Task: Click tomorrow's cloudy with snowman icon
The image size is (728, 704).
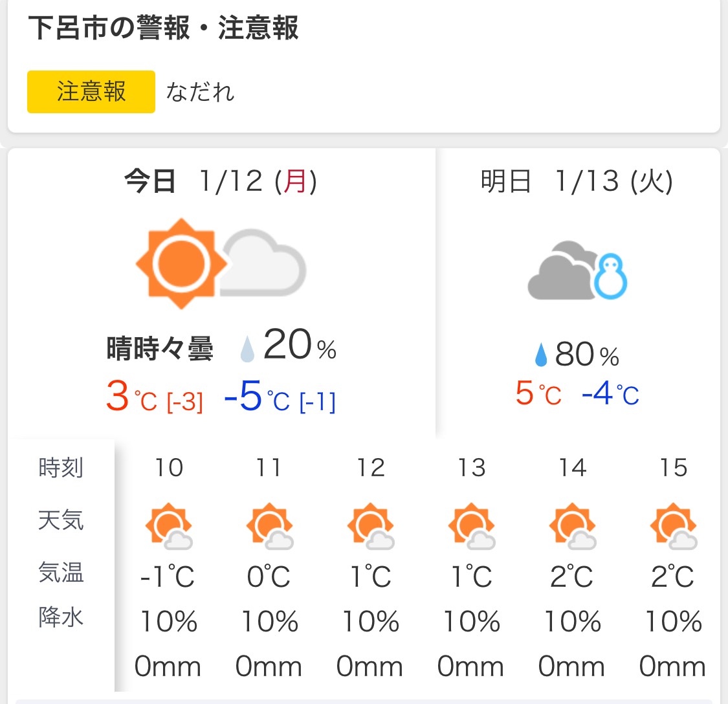Action: point(578,271)
